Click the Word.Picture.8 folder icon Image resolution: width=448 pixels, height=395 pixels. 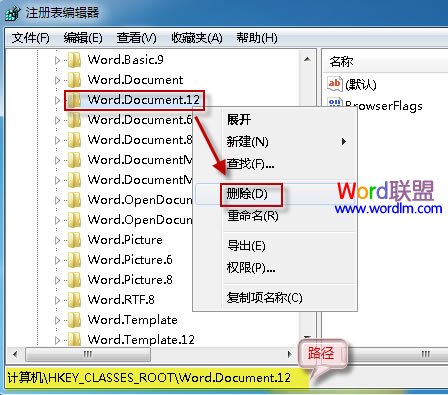click(74, 280)
